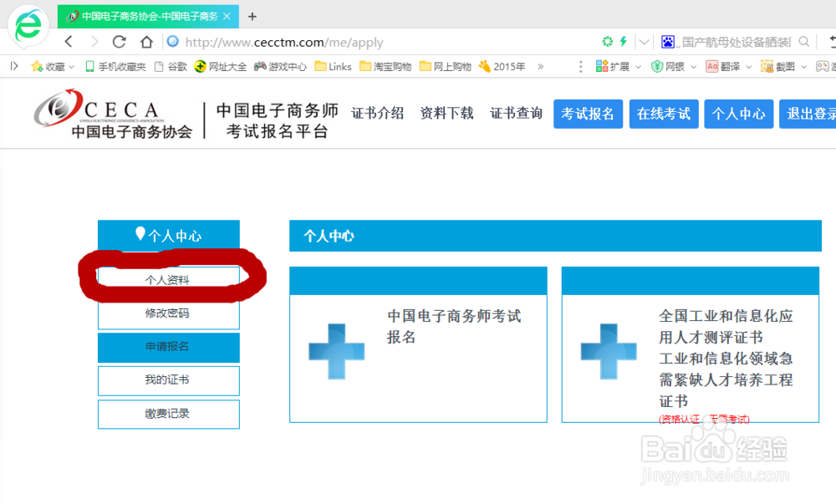Click plus icon for 全国工业和信息化 certificate
Viewport: 836px width, 504px height.
click(x=609, y=352)
